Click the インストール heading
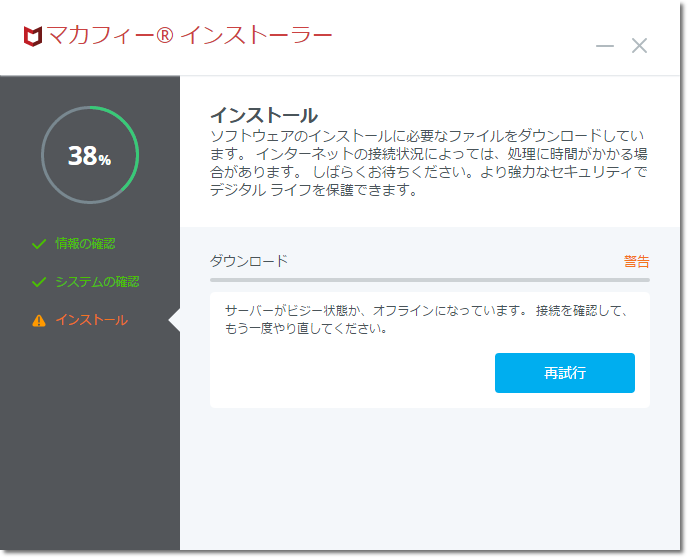The width and height of the screenshot is (688, 558). [264, 115]
